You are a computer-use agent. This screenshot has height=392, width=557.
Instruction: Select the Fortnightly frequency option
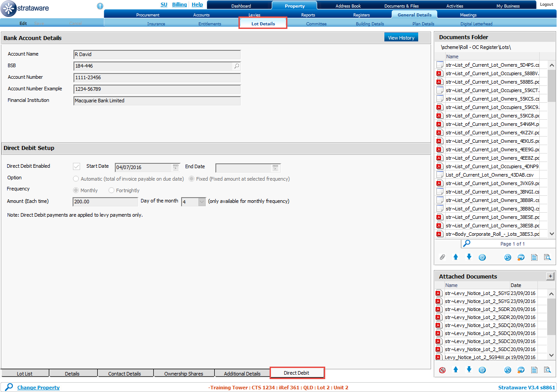coord(112,190)
